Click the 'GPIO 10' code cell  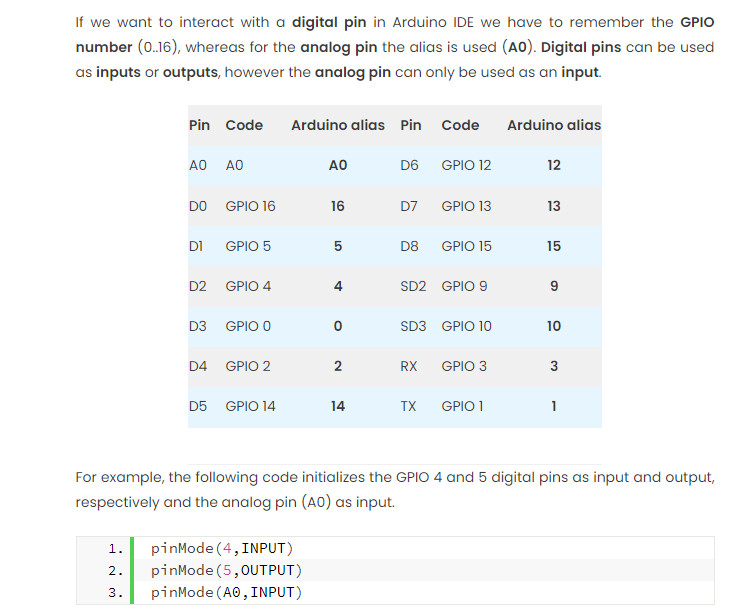466,326
